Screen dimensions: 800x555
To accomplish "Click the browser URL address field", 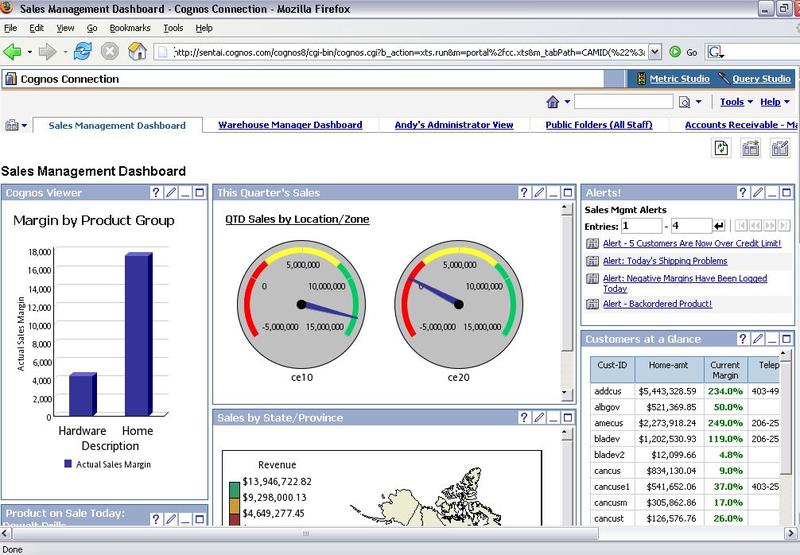I will 408,52.
